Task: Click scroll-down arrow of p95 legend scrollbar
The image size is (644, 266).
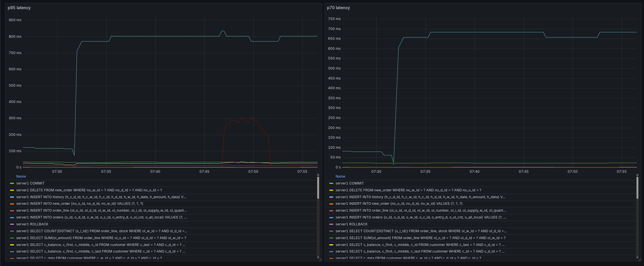Action: click(318, 257)
